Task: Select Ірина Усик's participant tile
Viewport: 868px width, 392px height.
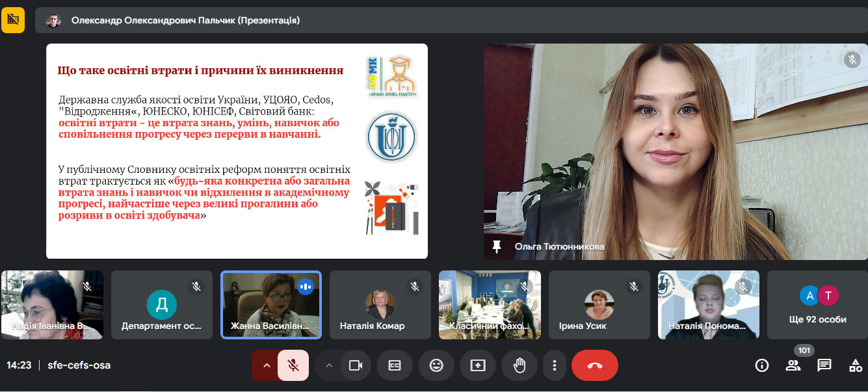Action: point(599,305)
